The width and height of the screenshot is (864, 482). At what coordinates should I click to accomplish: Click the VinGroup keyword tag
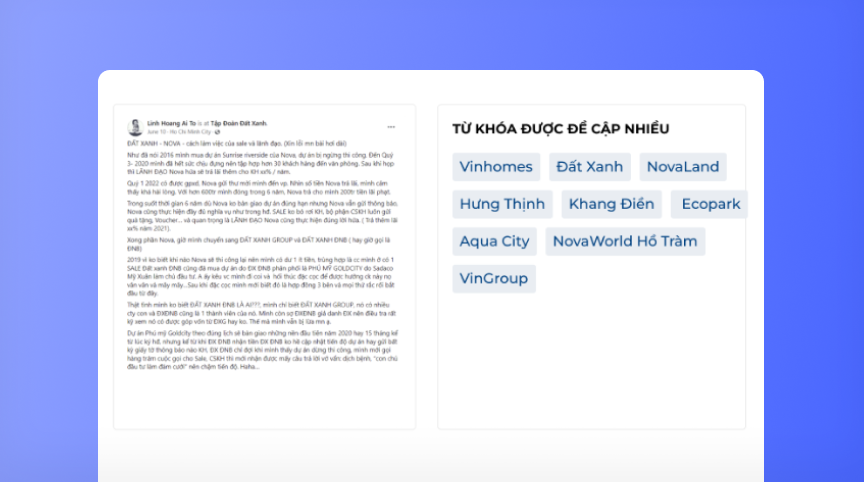click(x=494, y=279)
